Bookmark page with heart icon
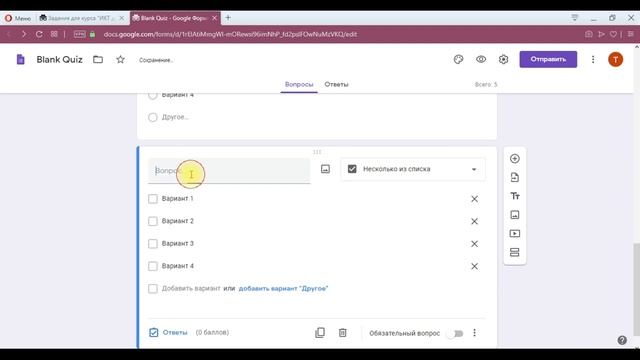The height and width of the screenshot is (360, 640). (x=613, y=34)
